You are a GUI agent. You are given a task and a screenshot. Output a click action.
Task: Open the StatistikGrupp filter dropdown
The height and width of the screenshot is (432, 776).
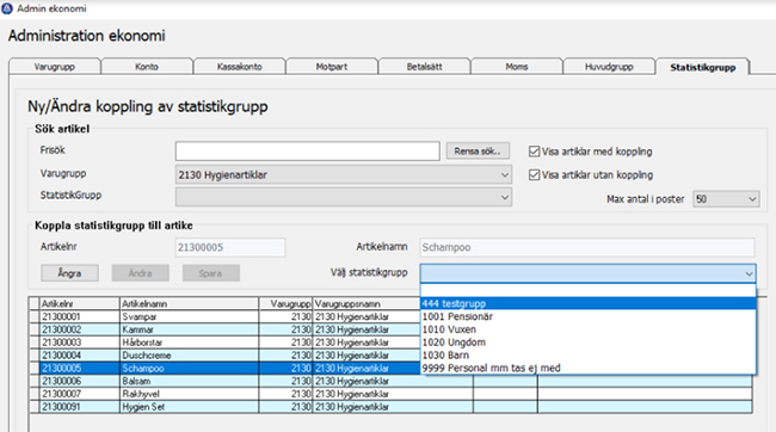[343, 197]
